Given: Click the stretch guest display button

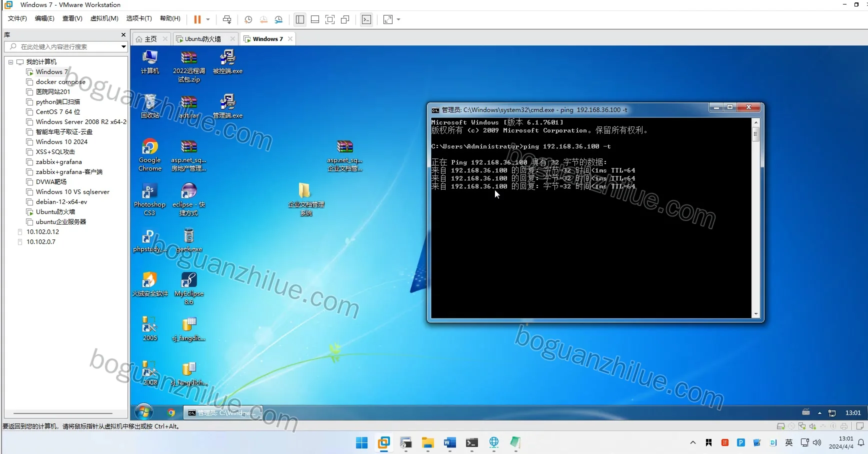Looking at the screenshot, I should 388,19.
